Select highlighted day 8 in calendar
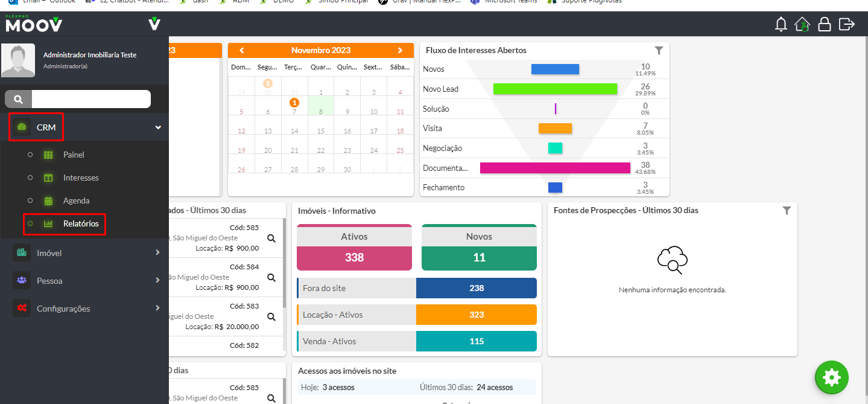The image size is (868, 404). pyautogui.click(x=321, y=106)
